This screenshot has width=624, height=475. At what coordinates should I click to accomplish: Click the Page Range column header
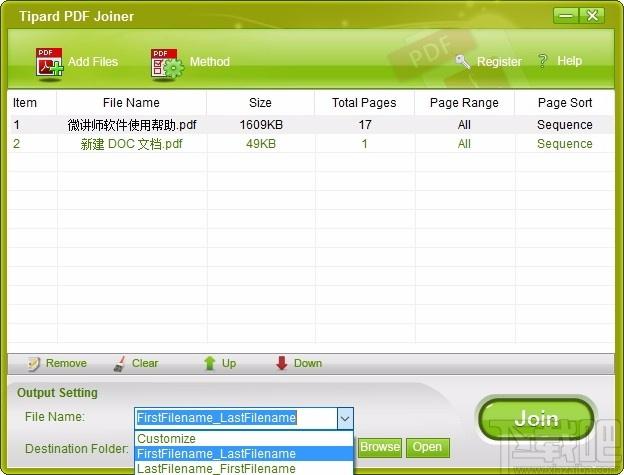(464, 103)
